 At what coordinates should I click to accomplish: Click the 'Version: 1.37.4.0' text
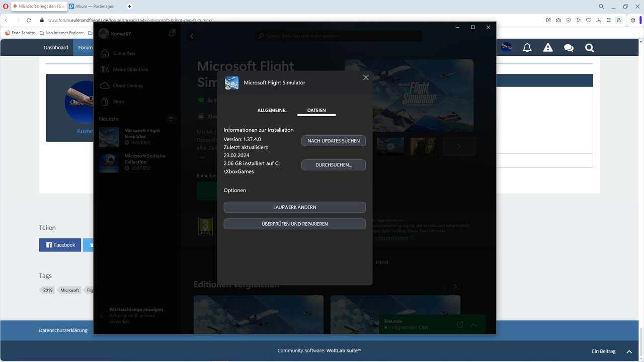(243, 139)
